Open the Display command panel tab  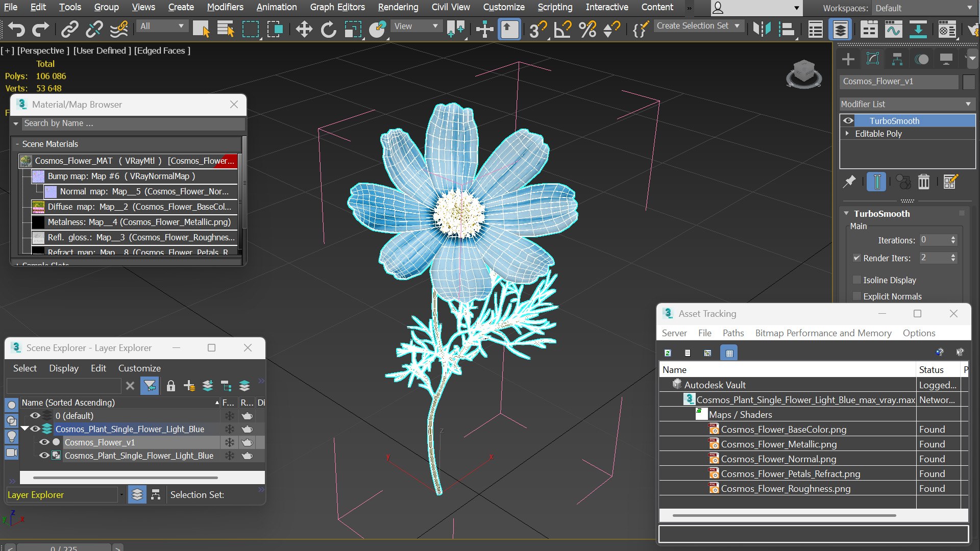946,59
